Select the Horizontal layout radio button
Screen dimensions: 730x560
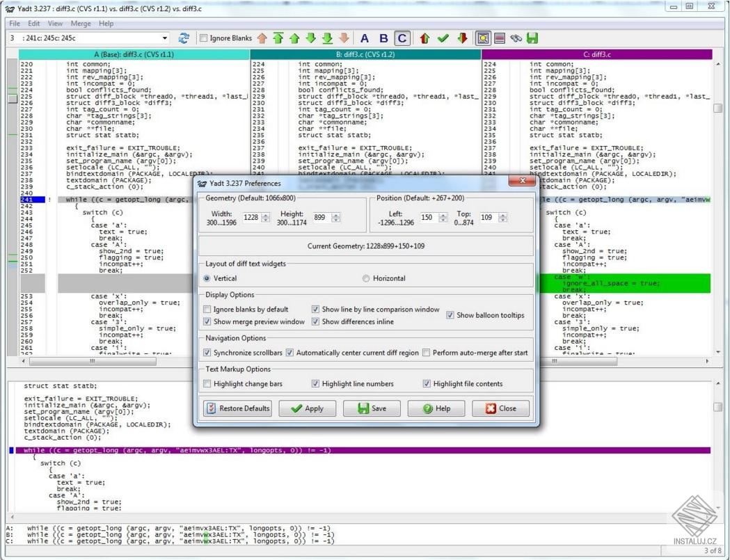[366, 278]
